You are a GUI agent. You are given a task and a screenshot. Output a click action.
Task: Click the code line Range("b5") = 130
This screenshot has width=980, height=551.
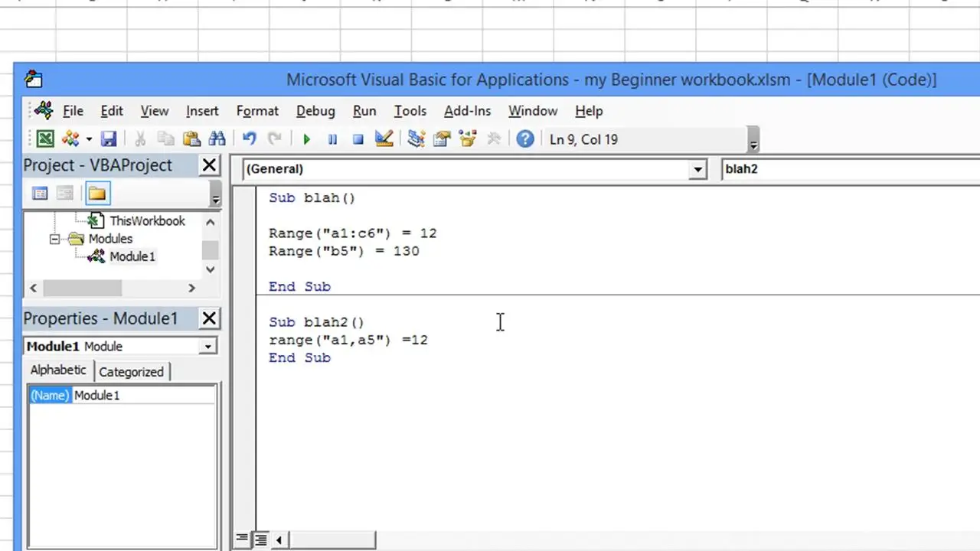[x=344, y=251]
